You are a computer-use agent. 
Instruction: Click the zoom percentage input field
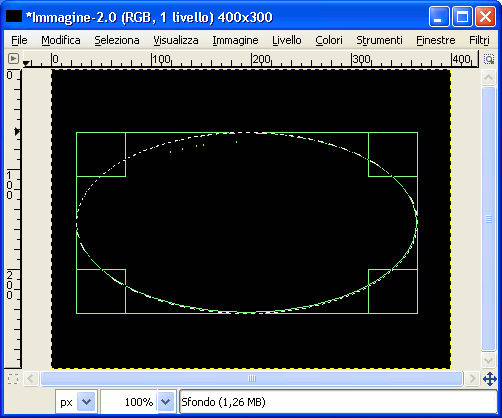point(129,402)
